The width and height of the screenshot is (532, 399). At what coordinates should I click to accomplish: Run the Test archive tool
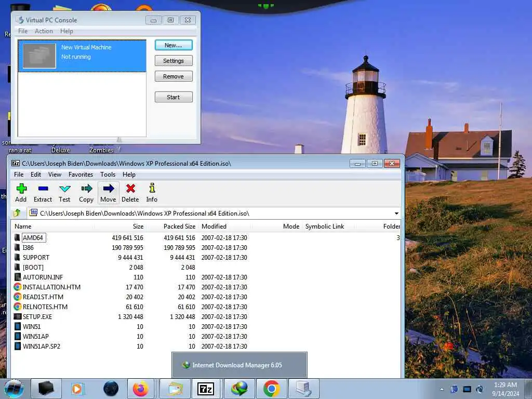[64, 193]
